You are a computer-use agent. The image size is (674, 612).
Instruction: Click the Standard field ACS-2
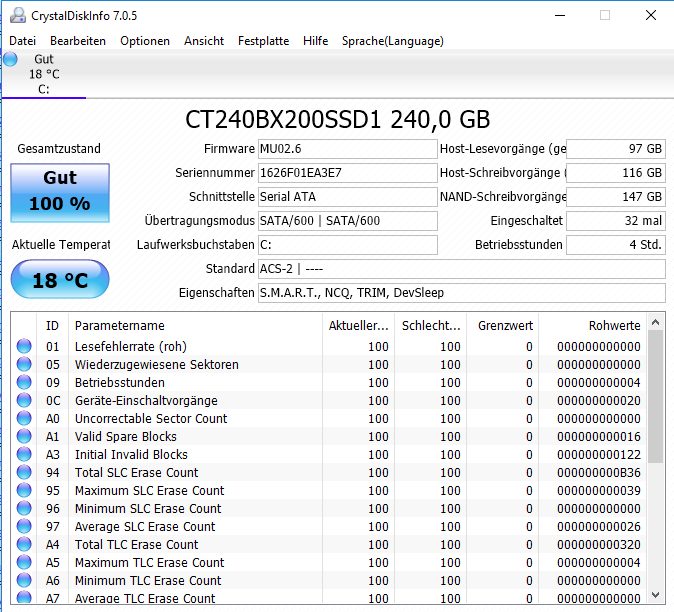[x=462, y=269]
